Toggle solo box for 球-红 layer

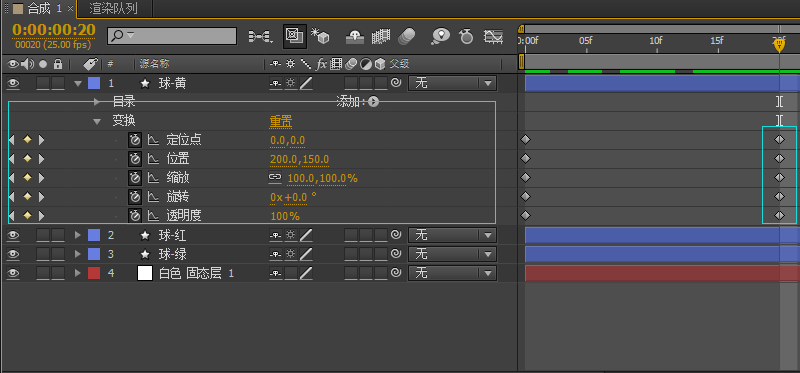pos(43,235)
